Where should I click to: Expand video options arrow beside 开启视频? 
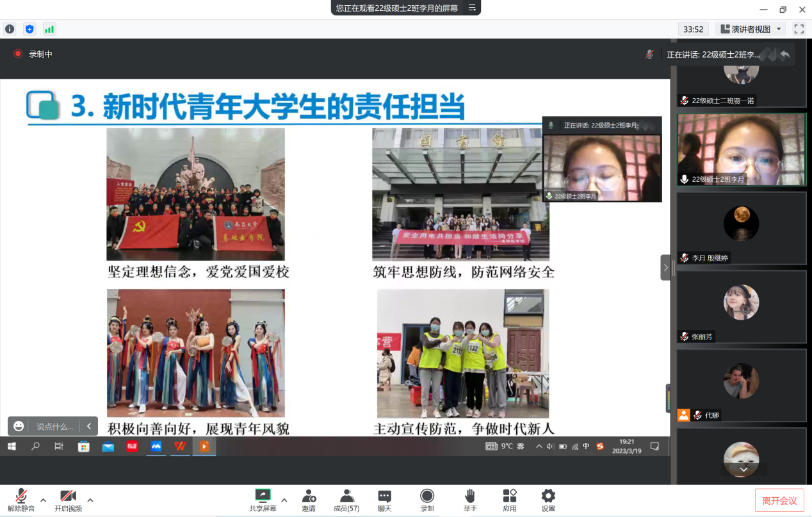point(90,500)
